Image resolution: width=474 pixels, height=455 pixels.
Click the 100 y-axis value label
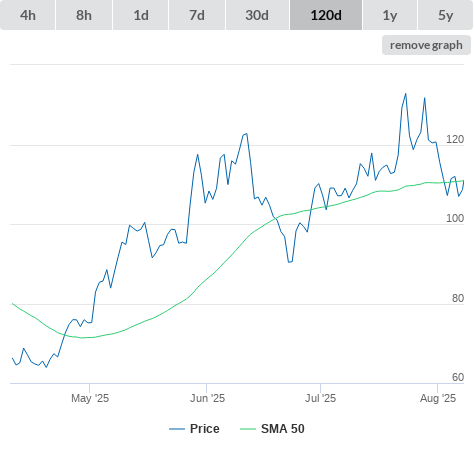455,218
